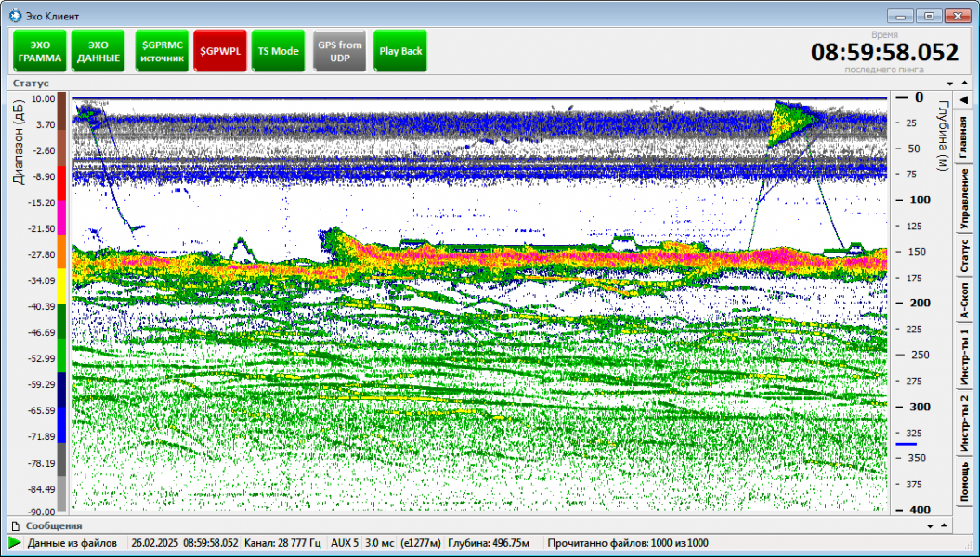Toggle the red $GPWPL indicator button
The width and height of the screenshot is (980, 557).
coord(219,51)
